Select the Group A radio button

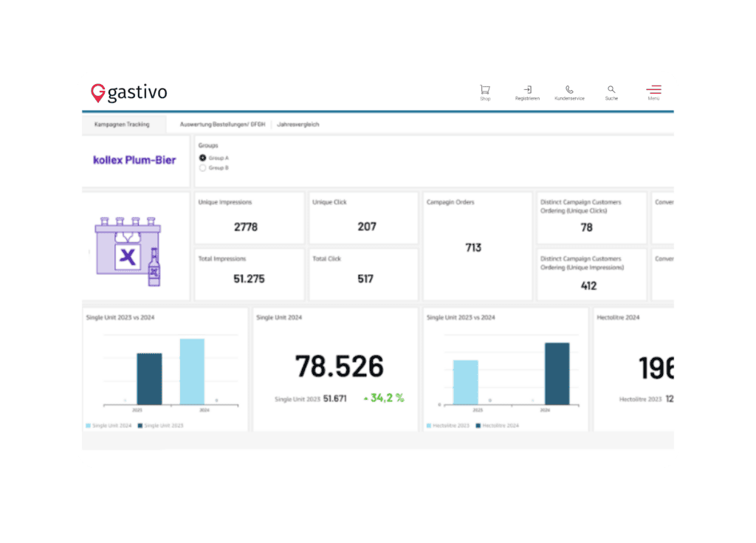tap(202, 158)
